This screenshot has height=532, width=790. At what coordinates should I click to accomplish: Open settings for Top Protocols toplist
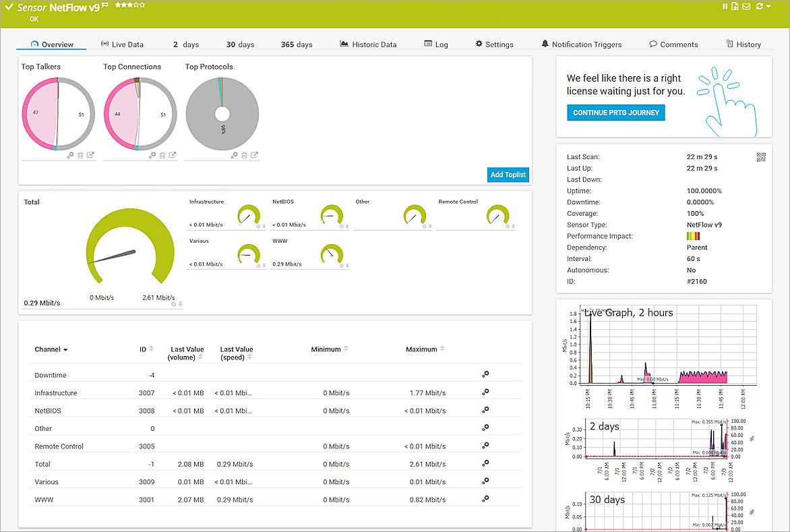coord(235,155)
